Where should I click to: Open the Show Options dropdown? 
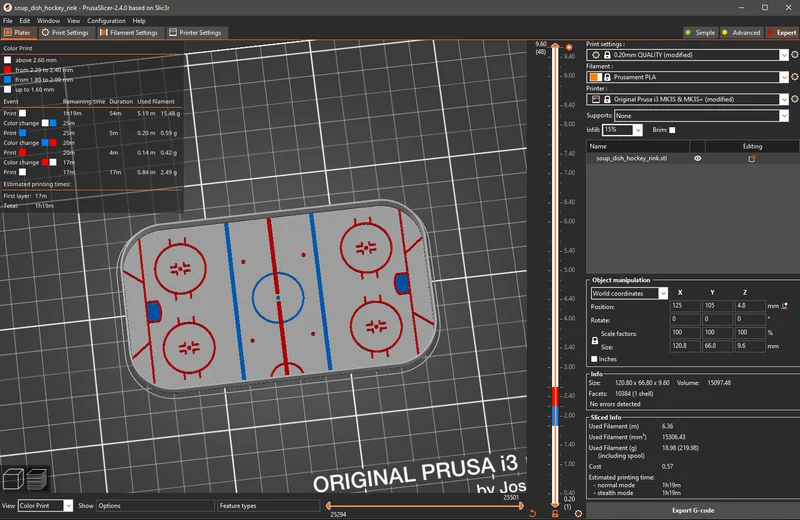[x=155, y=506]
